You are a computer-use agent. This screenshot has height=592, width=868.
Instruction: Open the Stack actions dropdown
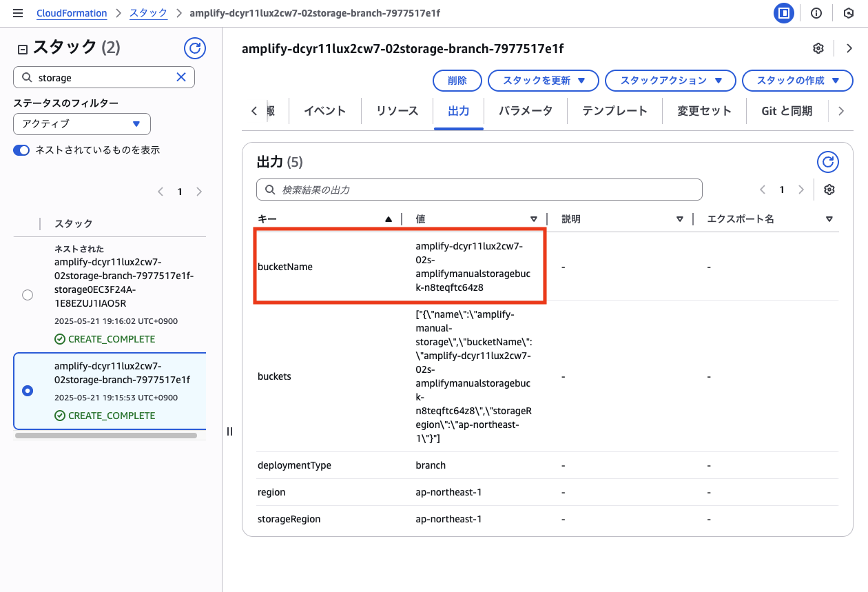tap(672, 81)
